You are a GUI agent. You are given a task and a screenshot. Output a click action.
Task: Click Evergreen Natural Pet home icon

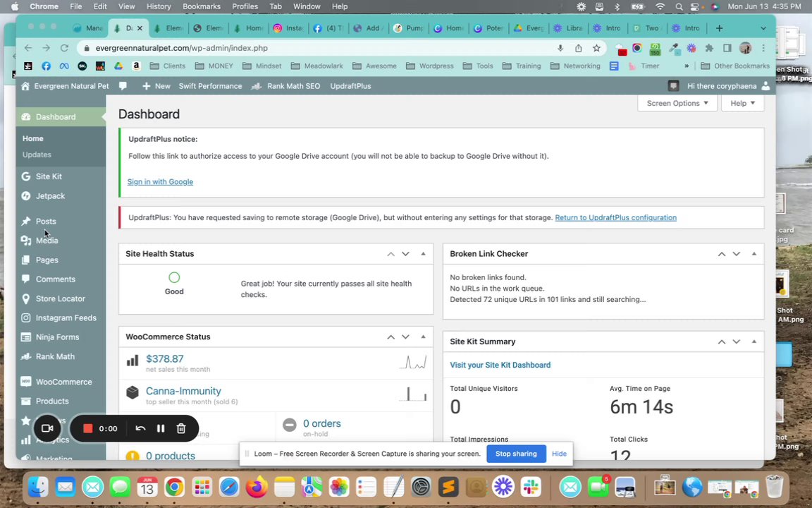click(25, 86)
